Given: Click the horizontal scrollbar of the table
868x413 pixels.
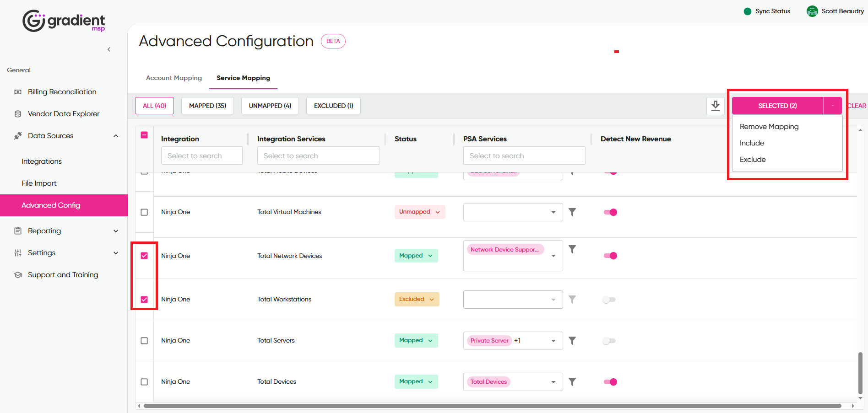Looking at the screenshot, I should (493, 406).
